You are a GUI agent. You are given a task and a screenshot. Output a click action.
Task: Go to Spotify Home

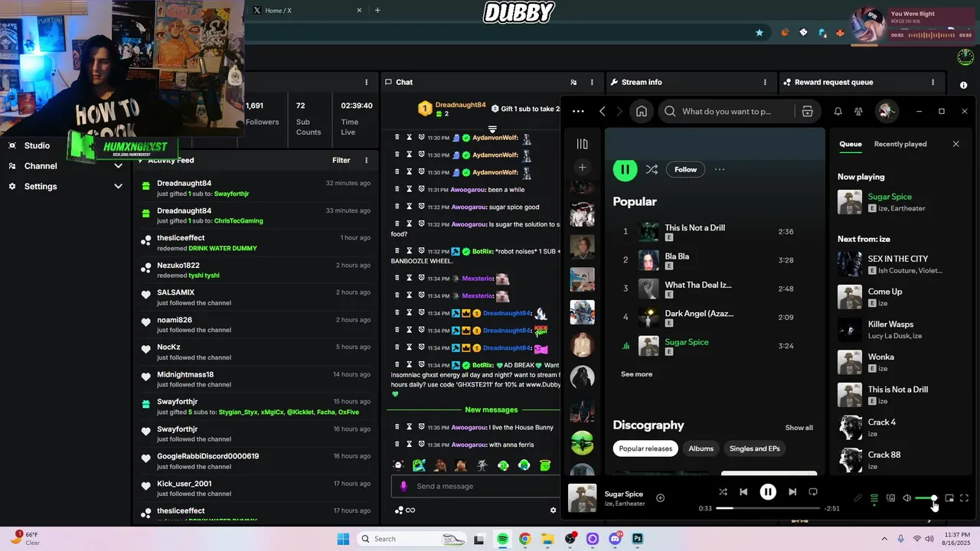[642, 111]
